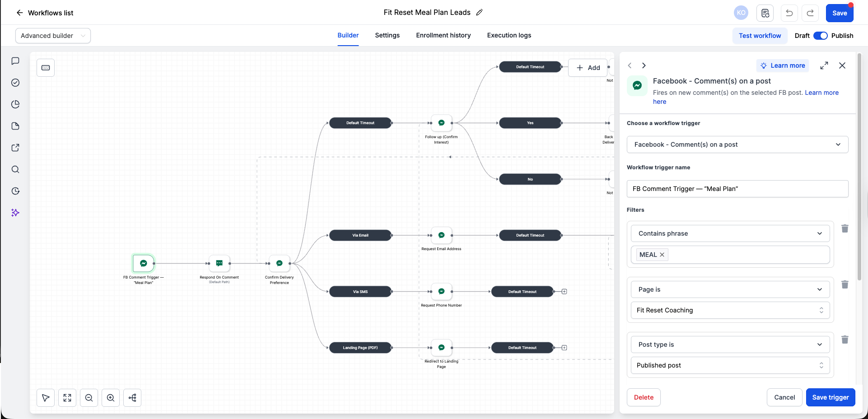
Task: Open the sticky note sidebar icon
Action: coord(15,126)
